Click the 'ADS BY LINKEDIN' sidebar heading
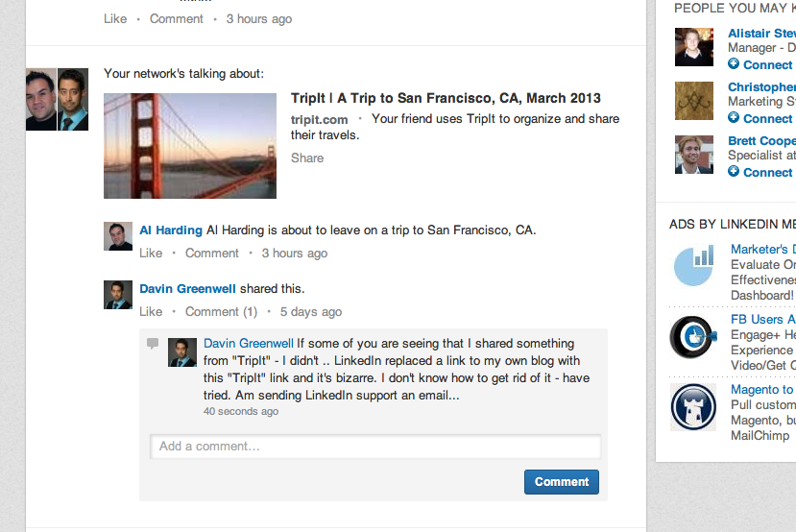This screenshot has height=532, width=796. (732, 224)
